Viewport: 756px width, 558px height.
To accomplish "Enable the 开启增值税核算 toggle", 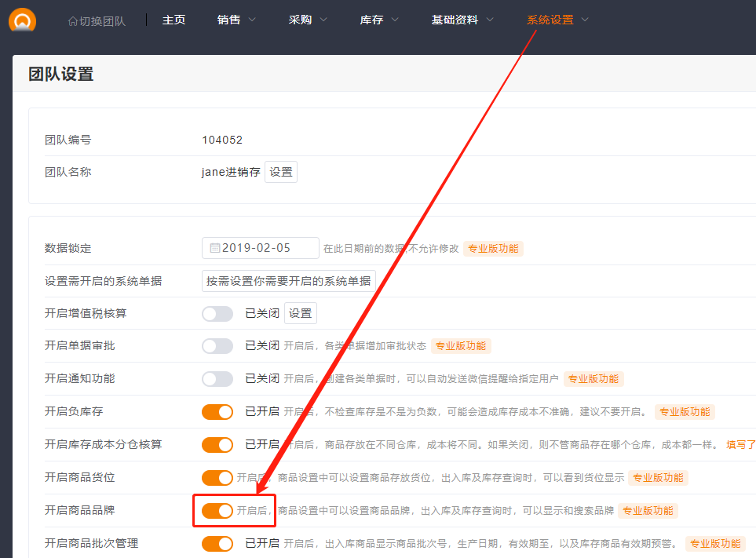I will [x=217, y=314].
